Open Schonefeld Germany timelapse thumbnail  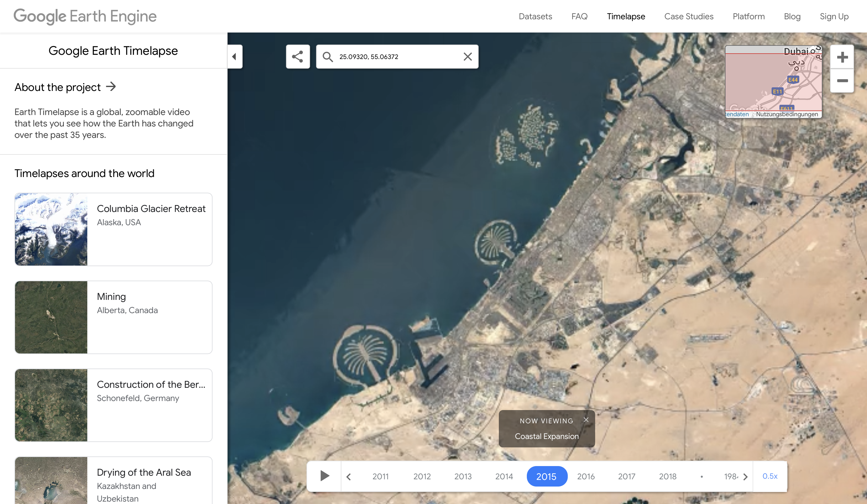[x=51, y=405]
